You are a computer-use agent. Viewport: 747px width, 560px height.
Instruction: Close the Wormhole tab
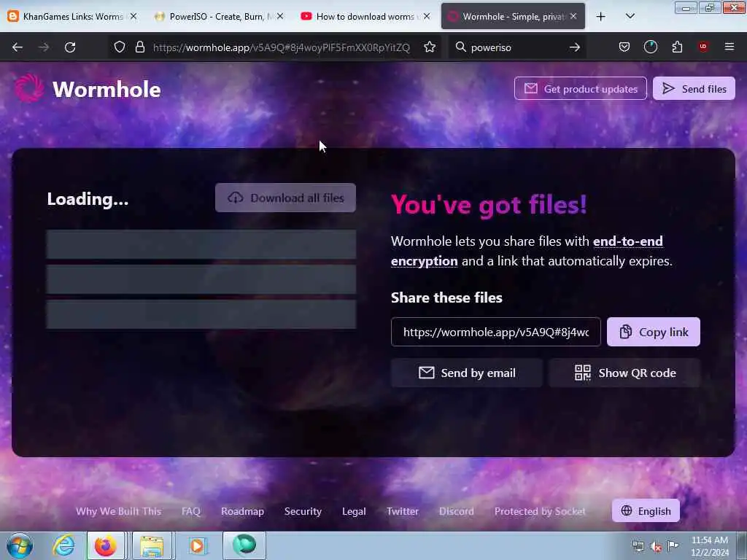573,16
